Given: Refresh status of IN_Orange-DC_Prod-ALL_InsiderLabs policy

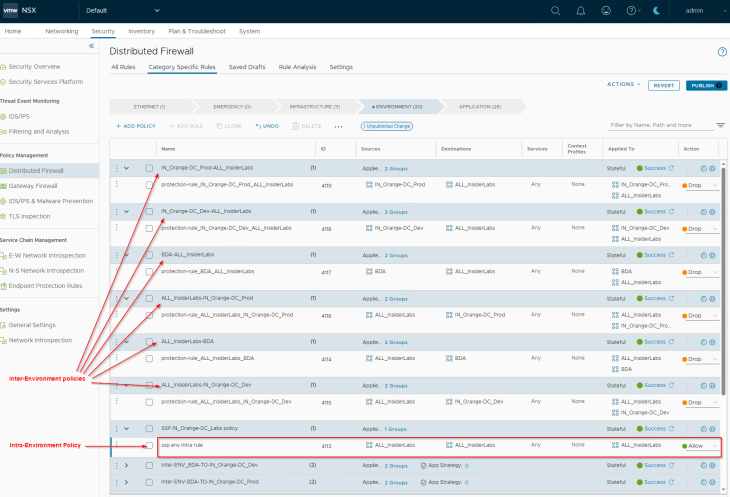Looking at the screenshot, I should pyautogui.click(x=671, y=169).
